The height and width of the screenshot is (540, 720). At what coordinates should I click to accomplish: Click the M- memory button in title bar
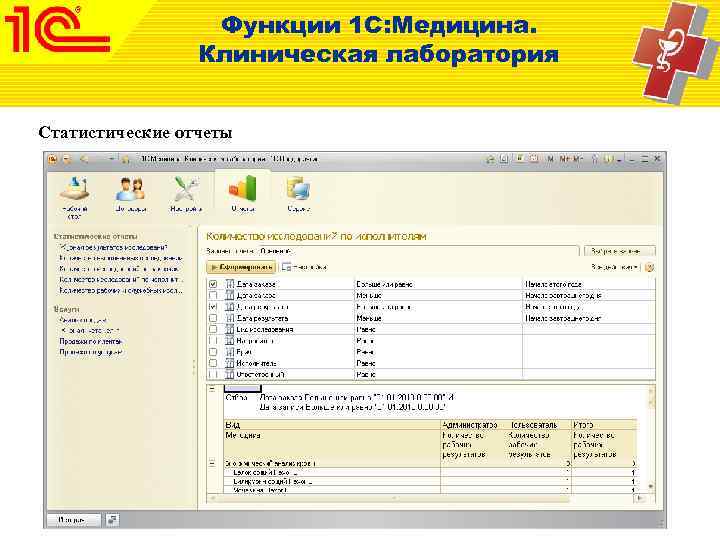click(x=578, y=159)
